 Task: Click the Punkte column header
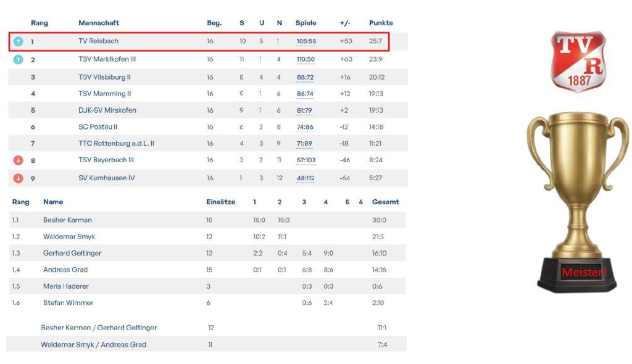tap(381, 23)
